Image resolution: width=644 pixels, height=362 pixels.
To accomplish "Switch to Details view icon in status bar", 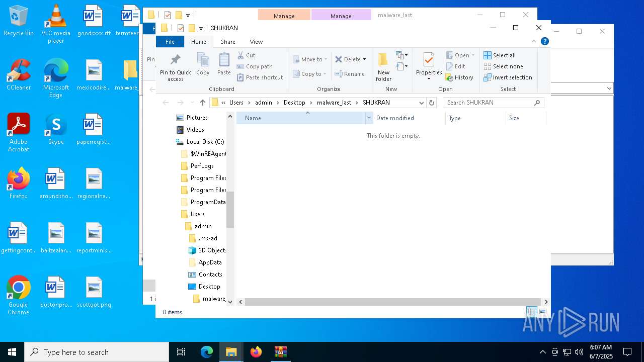I will click(531, 312).
